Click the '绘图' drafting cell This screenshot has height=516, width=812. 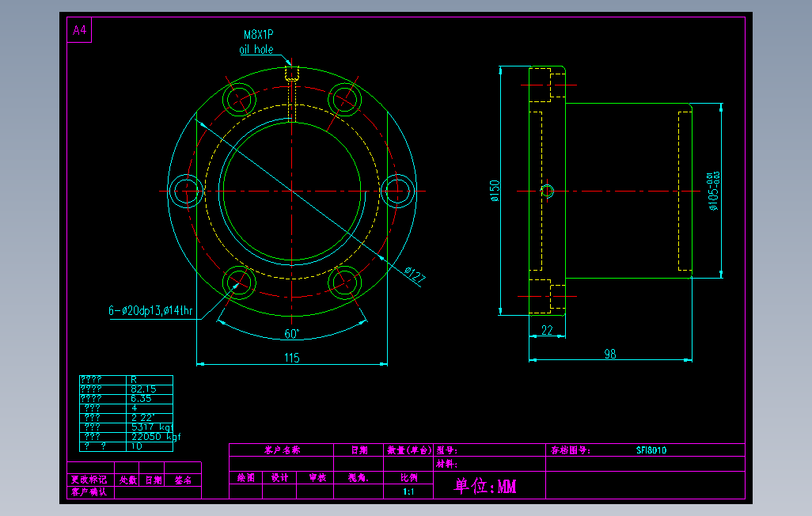pyautogui.click(x=246, y=478)
